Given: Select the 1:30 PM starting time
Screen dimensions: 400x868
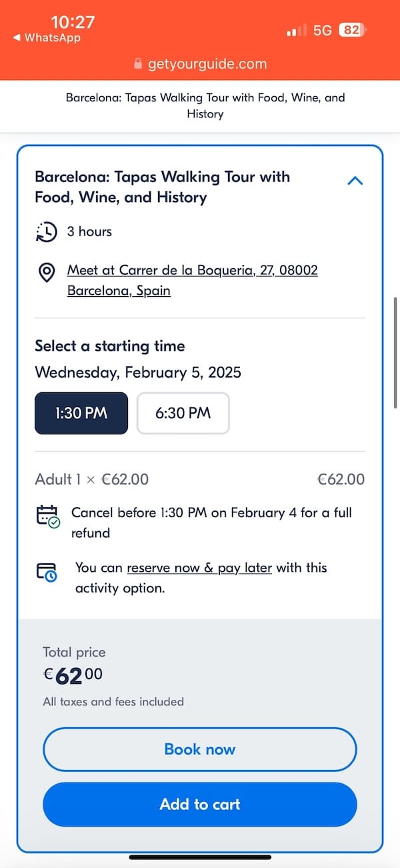Looking at the screenshot, I should (81, 413).
